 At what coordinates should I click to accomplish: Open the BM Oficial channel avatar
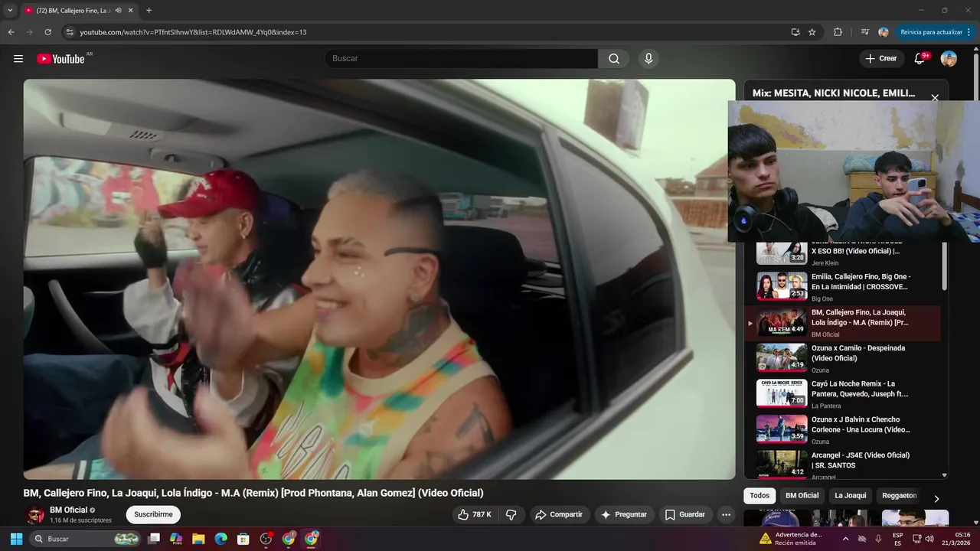34,514
